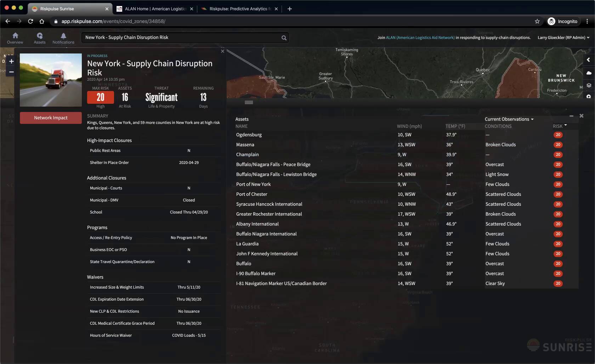Open the Assets page icon
This screenshot has height=364, width=595.
(40, 38)
